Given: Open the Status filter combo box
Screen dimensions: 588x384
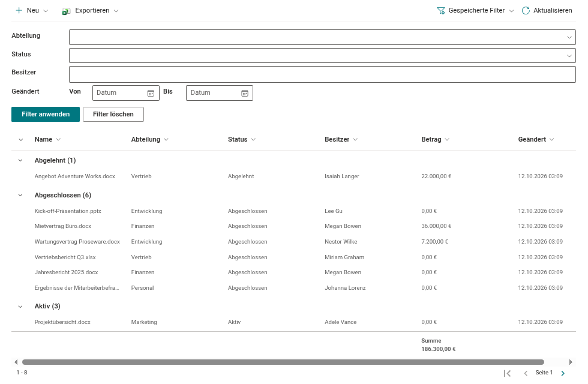Looking at the screenshot, I should coord(323,55).
